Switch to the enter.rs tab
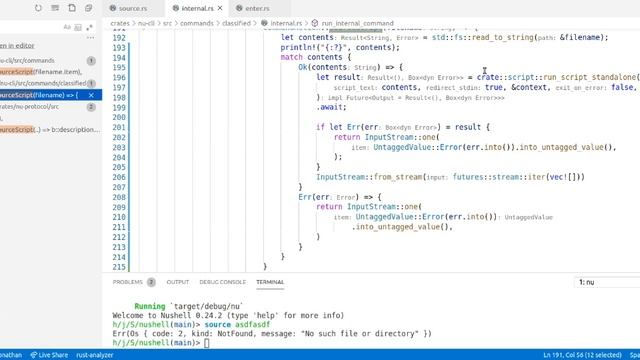Screen dimensions: 640x360 257,8
